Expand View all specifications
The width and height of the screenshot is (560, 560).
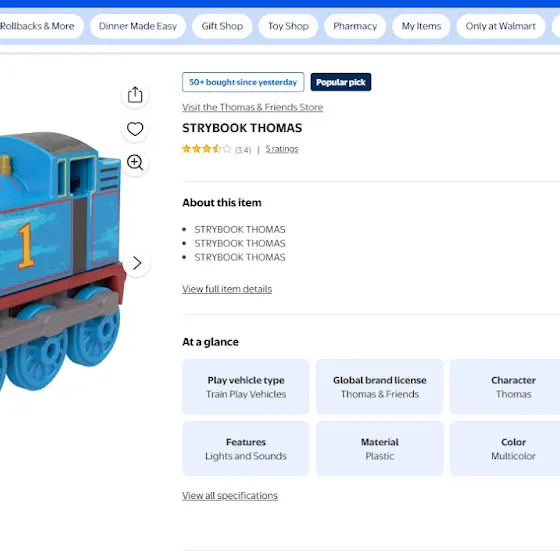(230, 496)
